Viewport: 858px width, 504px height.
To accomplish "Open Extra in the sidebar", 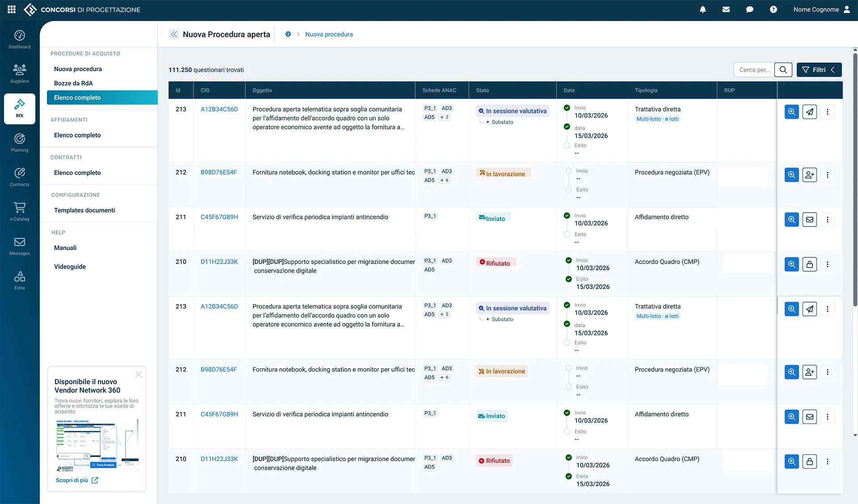I will click(x=20, y=280).
